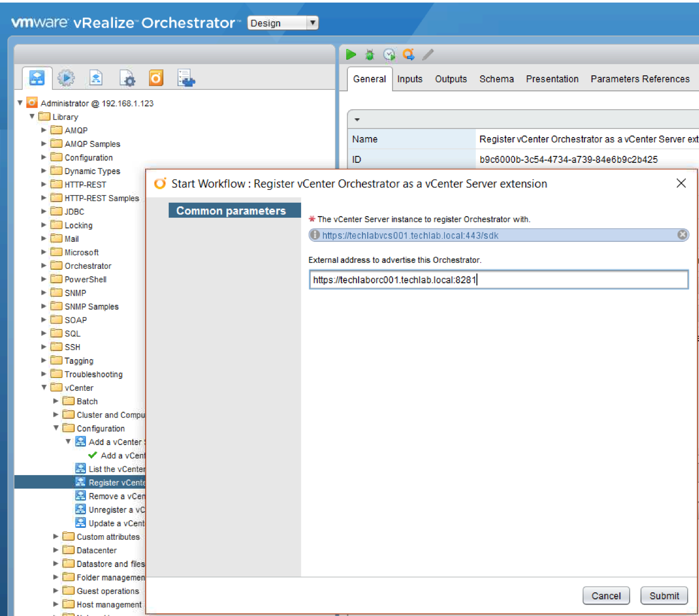
Task: Open the Design mode dropdown
Action: click(x=283, y=23)
